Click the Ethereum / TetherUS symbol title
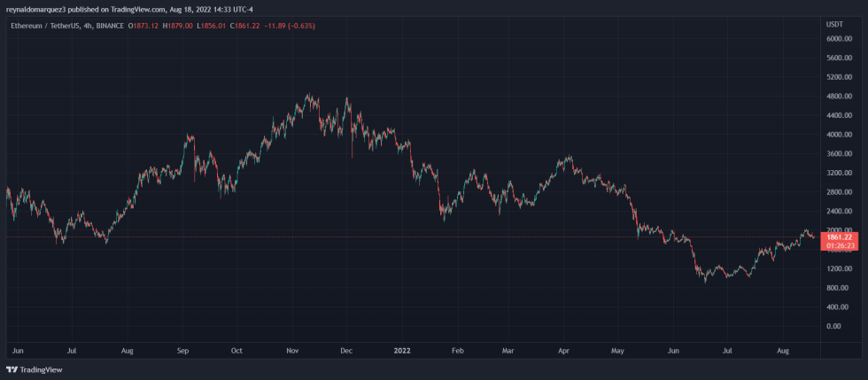 [x=45, y=26]
